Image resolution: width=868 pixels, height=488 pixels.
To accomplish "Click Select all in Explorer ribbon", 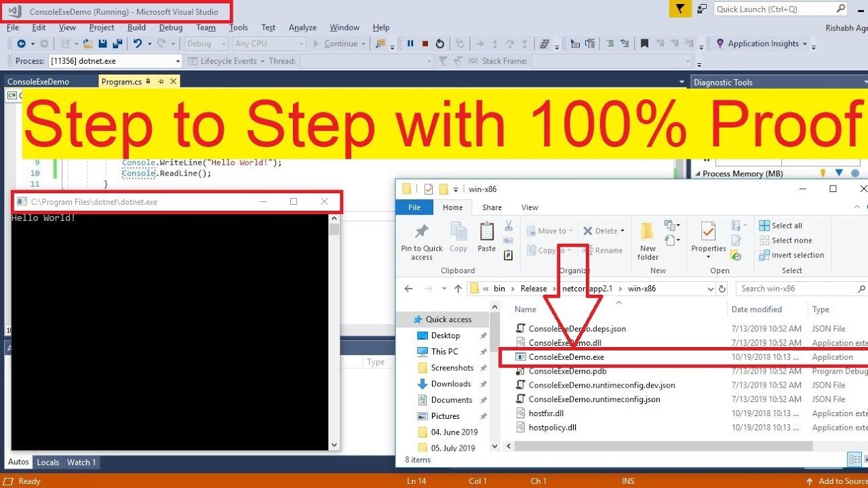I will point(781,226).
